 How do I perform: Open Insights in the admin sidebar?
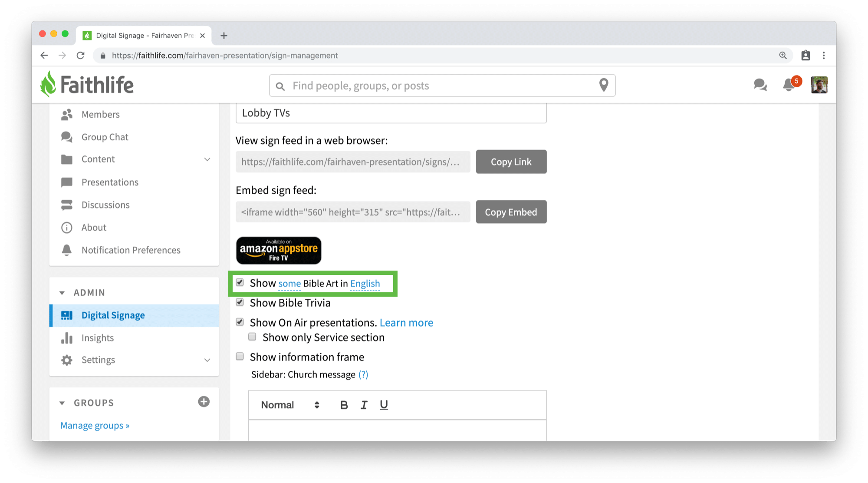98,337
